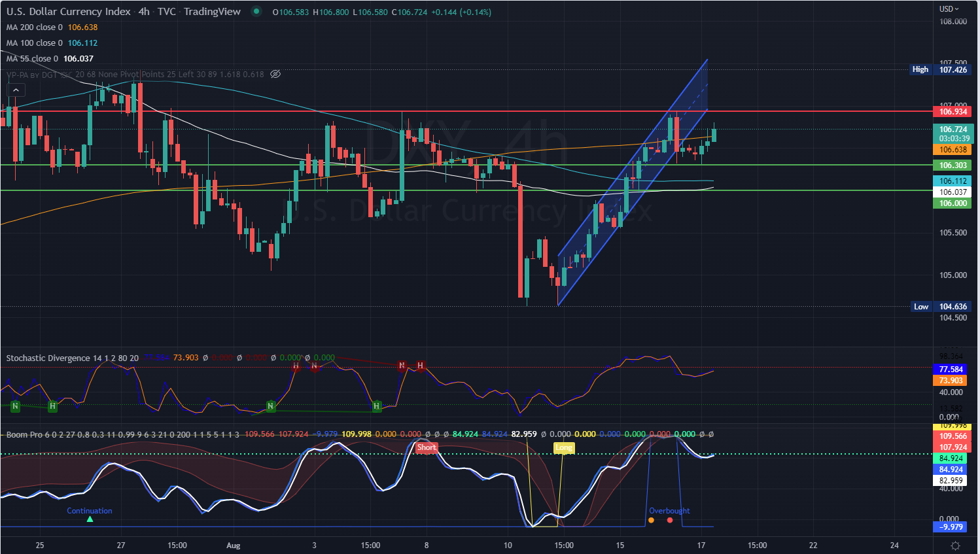Click the Continuation green triangle marker
The width and height of the screenshot is (980, 554).
tap(89, 519)
